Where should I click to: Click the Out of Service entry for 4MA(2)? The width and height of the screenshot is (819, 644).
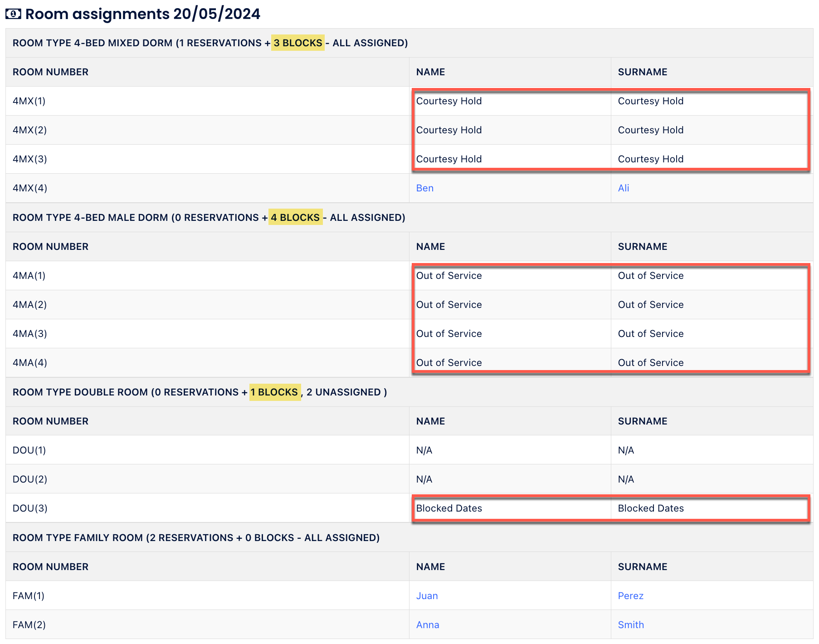click(x=449, y=304)
